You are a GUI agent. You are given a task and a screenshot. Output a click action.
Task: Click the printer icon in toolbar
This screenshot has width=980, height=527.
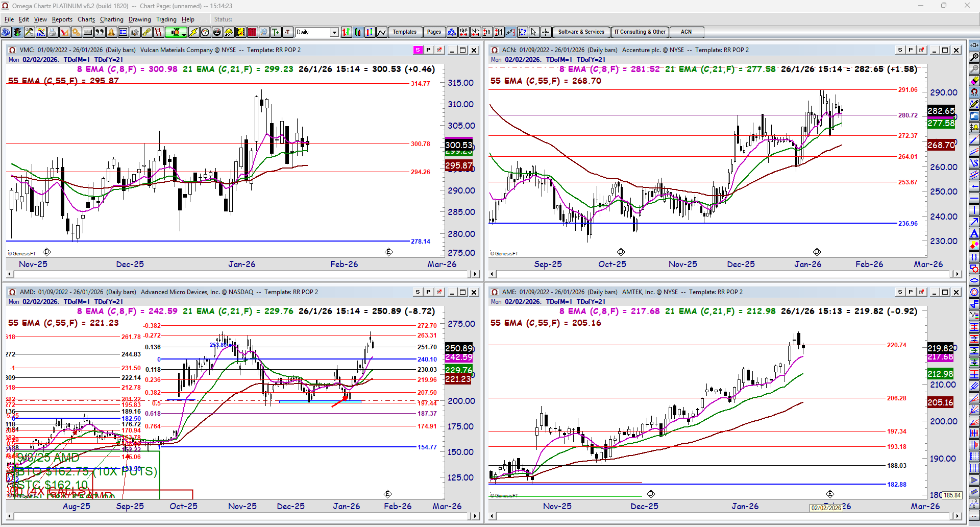click(53, 32)
